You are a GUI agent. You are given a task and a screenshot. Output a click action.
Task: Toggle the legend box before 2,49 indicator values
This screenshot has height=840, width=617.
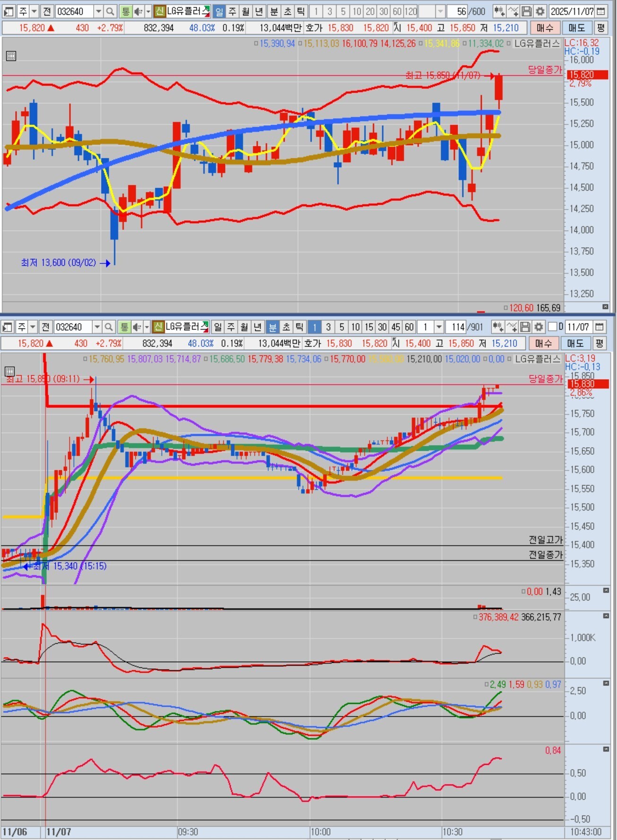tap(487, 684)
